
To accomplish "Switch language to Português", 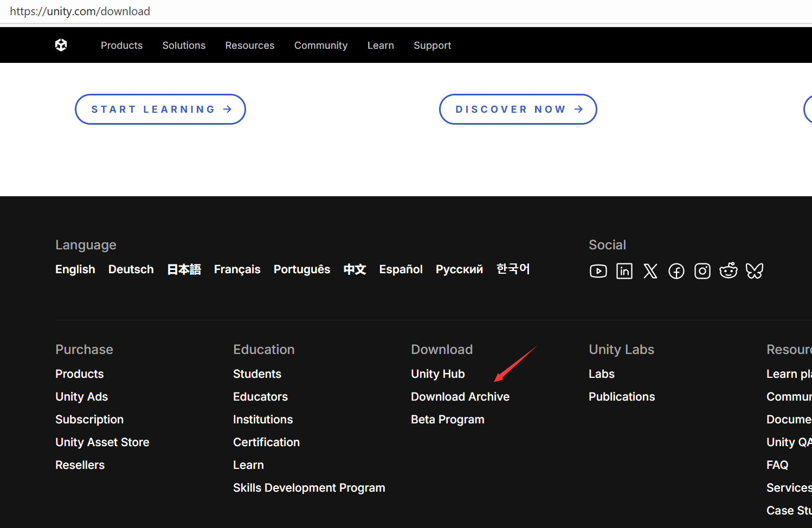I will [x=302, y=269].
